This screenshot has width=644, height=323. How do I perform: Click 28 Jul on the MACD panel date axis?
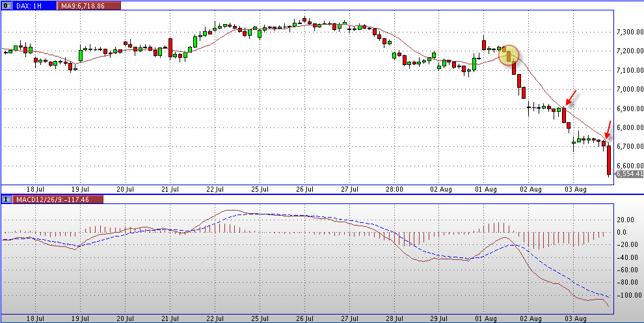click(395, 318)
